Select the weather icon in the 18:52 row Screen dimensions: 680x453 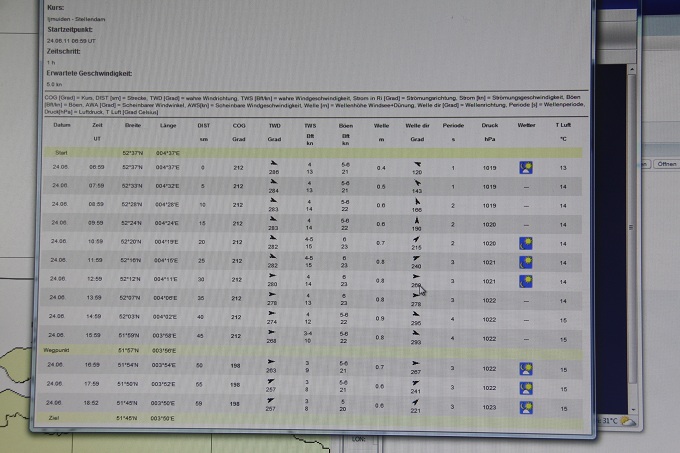point(526,407)
